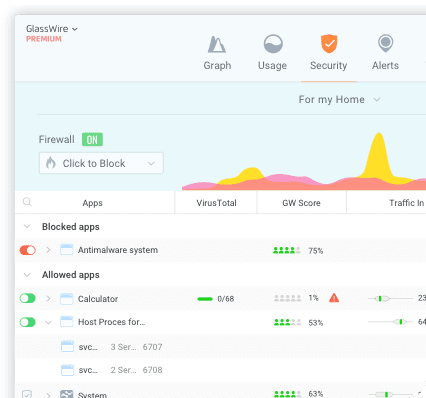Toggle off the Calculator firewall switch
The image size is (426, 398).
[x=28, y=298]
